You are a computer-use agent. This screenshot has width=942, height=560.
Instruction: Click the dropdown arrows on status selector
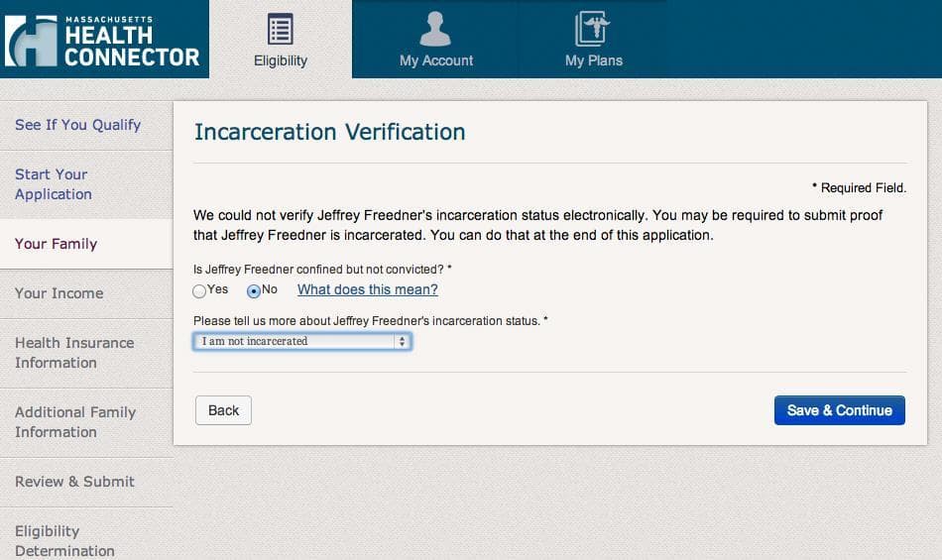pos(402,341)
